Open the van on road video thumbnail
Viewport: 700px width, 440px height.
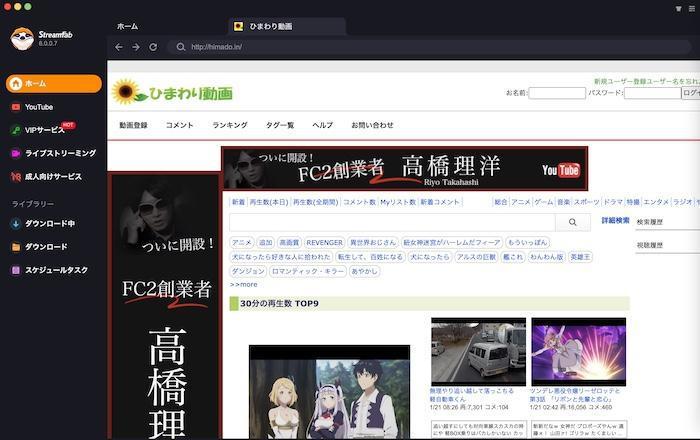click(x=478, y=352)
